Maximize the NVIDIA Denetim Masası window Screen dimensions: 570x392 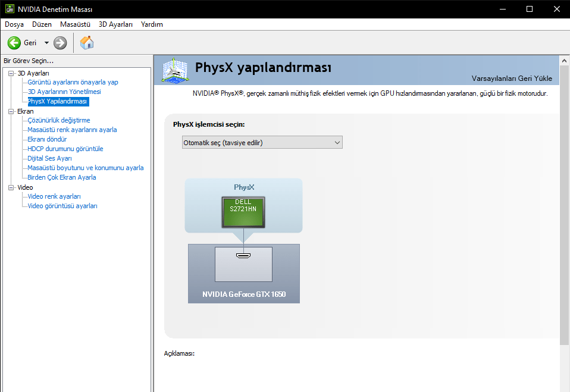click(530, 9)
